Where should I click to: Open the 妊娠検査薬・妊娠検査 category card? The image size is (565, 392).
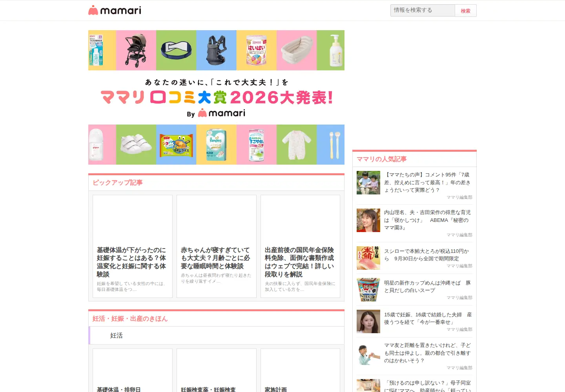217,370
